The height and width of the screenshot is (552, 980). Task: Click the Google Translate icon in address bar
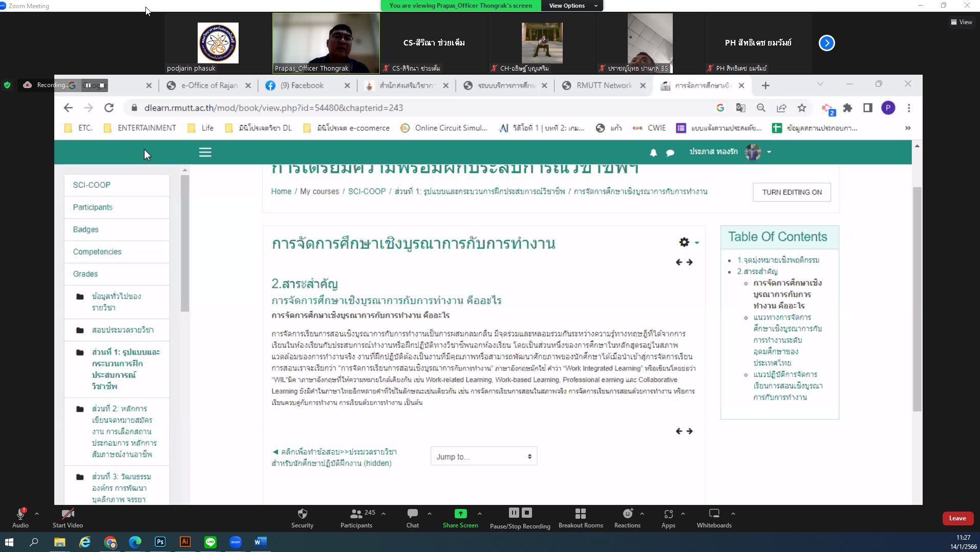(741, 108)
